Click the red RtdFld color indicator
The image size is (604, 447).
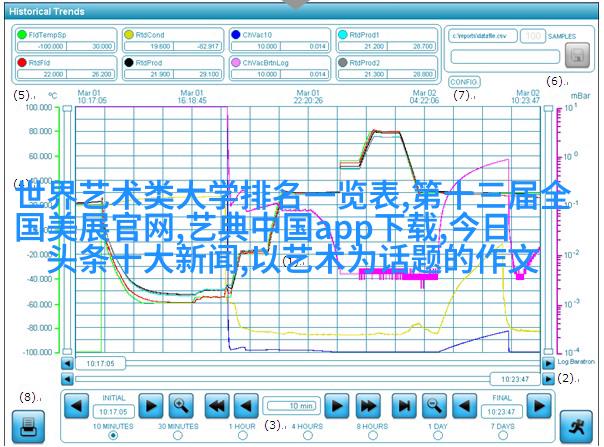point(22,62)
